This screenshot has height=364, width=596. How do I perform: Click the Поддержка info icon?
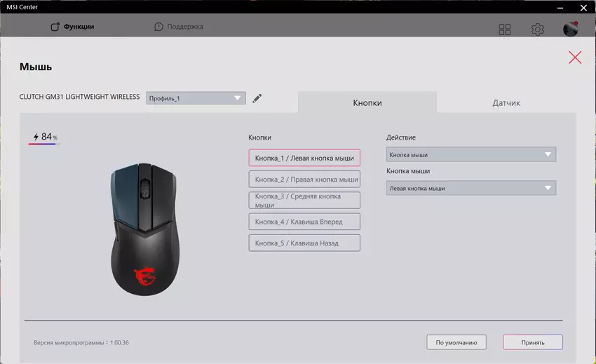pyautogui.click(x=158, y=27)
